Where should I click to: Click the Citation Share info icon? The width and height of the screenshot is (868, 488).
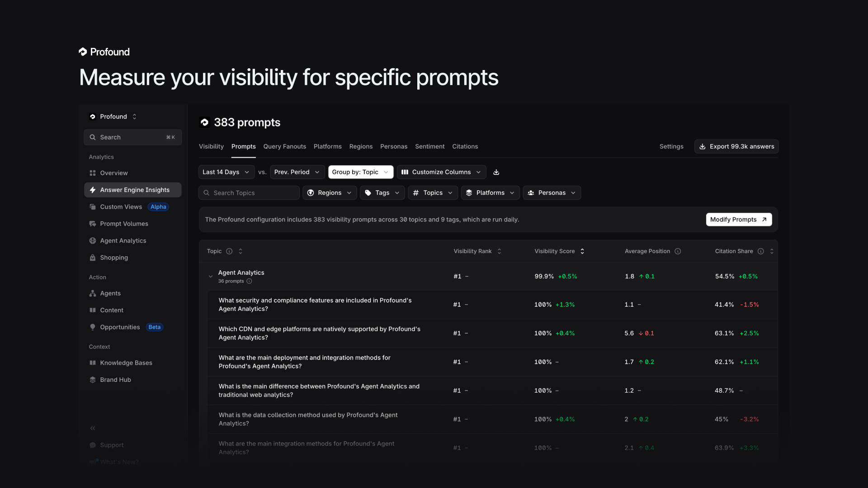(761, 251)
